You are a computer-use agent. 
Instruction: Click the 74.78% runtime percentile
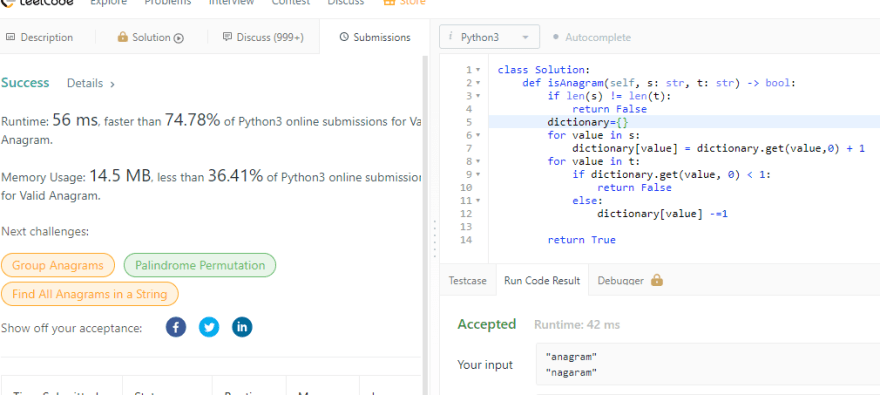(x=192, y=120)
